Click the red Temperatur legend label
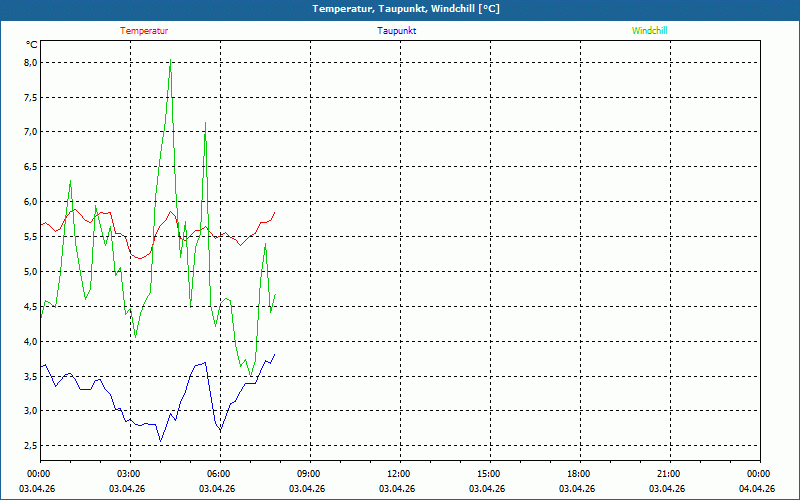Screen dimensions: 800x500 (144, 31)
